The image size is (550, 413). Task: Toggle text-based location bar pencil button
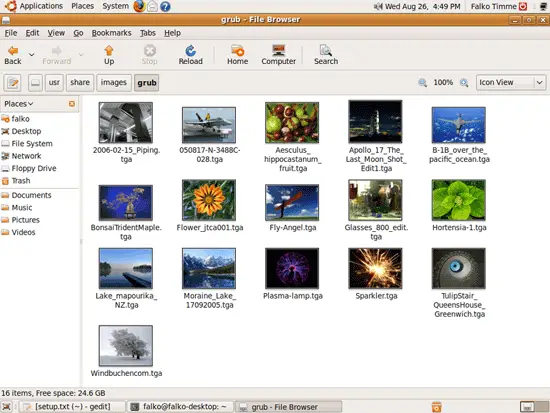point(13,83)
